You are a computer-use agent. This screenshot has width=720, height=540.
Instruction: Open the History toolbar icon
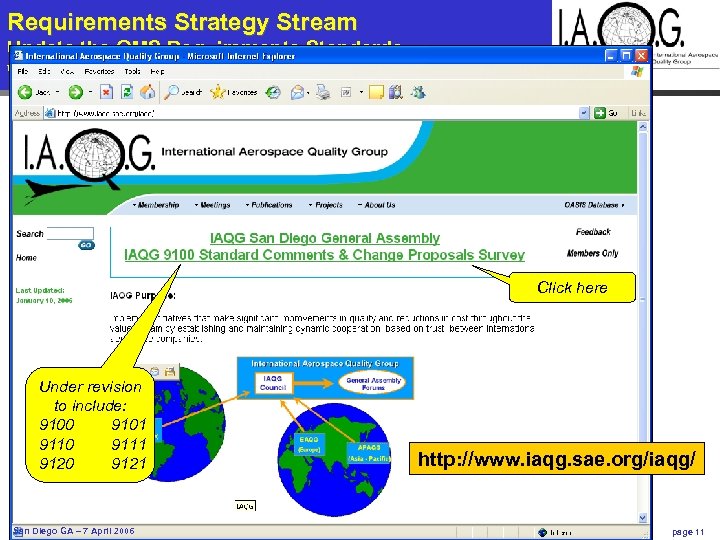274,92
